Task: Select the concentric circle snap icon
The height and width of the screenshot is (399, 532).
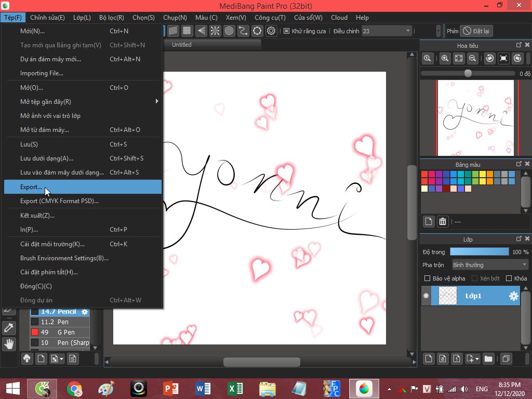Action: click(229, 31)
